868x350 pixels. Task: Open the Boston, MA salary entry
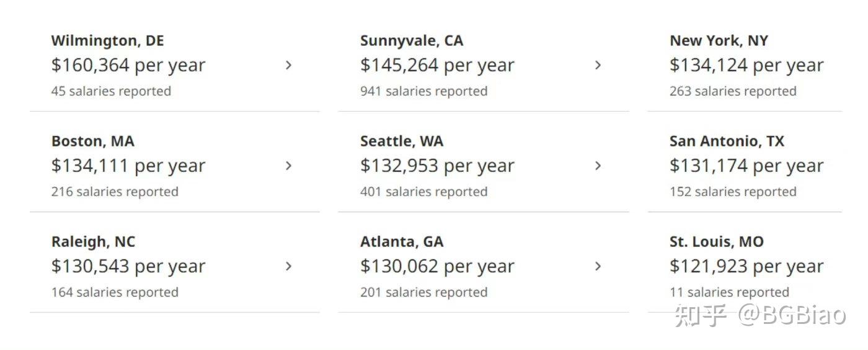(92, 141)
